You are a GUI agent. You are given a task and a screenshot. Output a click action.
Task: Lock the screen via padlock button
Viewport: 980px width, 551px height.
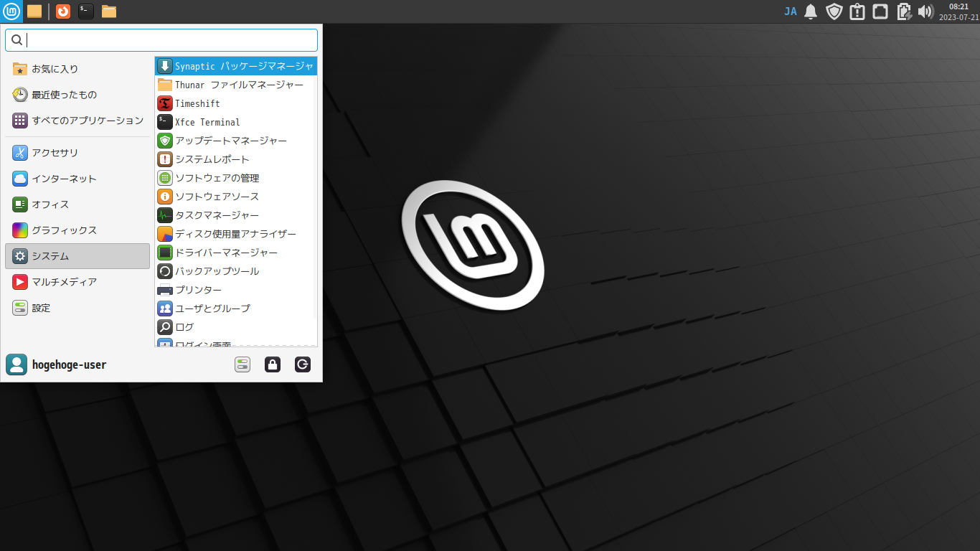tap(273, 364)
